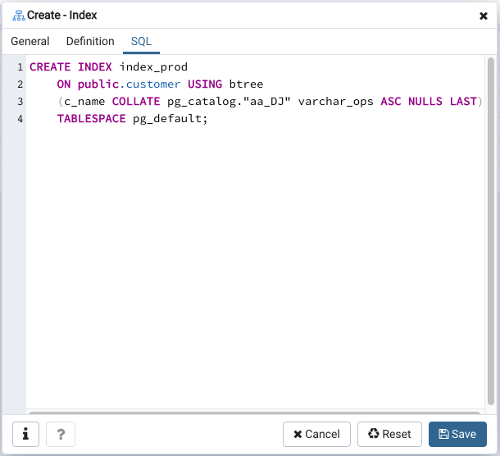500x456 pixels.
Task: Click the TABLESPACE keyword
Action: pyautogui.click(x=91, y=119)
